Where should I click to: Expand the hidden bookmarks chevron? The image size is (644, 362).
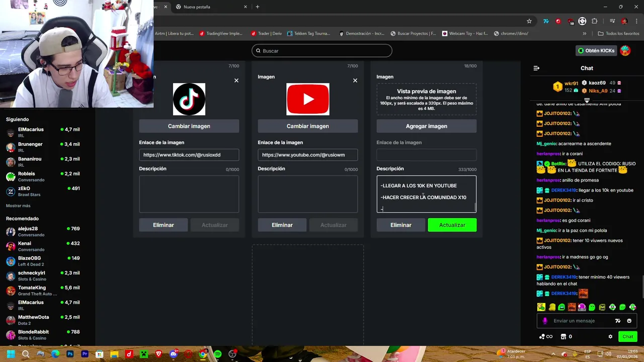(584, 34)
